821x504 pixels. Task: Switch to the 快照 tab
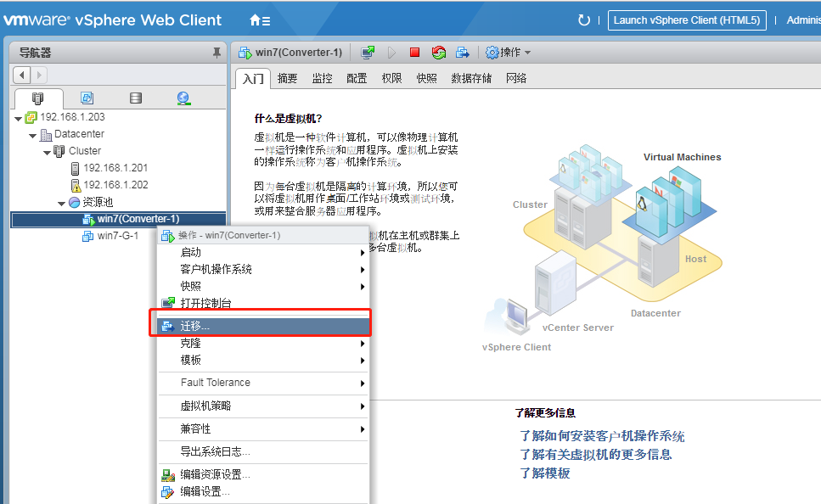[426, 79]
